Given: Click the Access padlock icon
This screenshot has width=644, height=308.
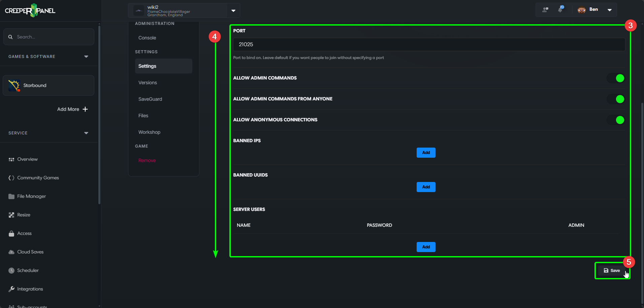Looking at the screenshot, I should pyautogui.click(x=11, y=234).
